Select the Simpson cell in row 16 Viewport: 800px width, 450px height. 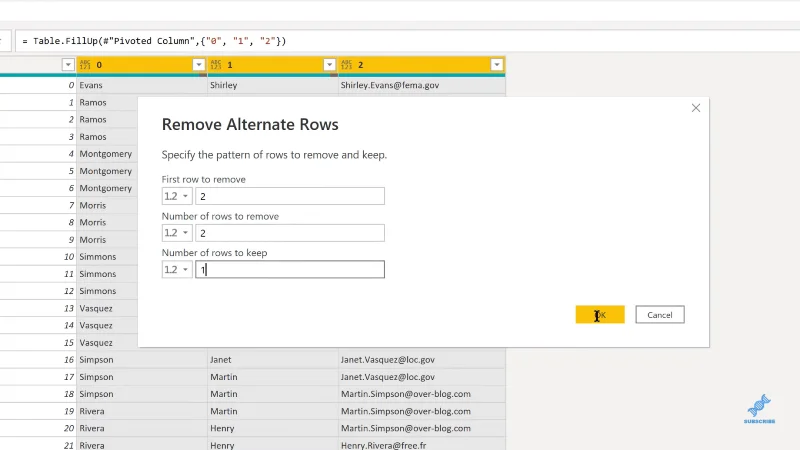(x=142, y=360)
